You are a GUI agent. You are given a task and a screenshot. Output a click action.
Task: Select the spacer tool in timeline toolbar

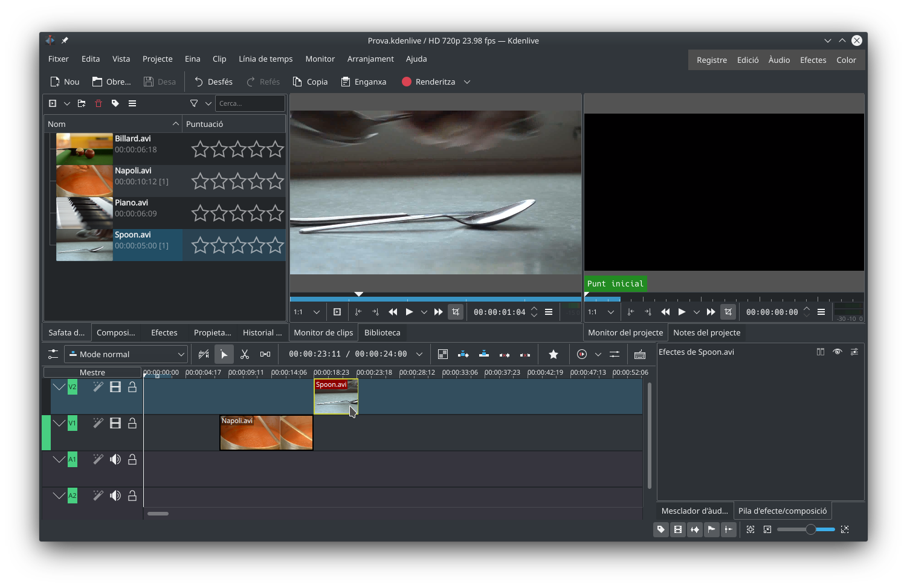coord(265,354)
